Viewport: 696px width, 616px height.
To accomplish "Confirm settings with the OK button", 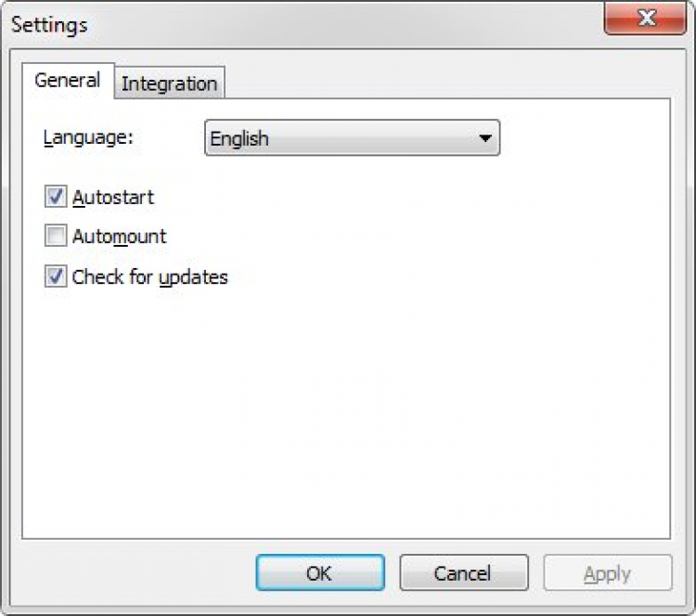I will click(x=319, y=573).
